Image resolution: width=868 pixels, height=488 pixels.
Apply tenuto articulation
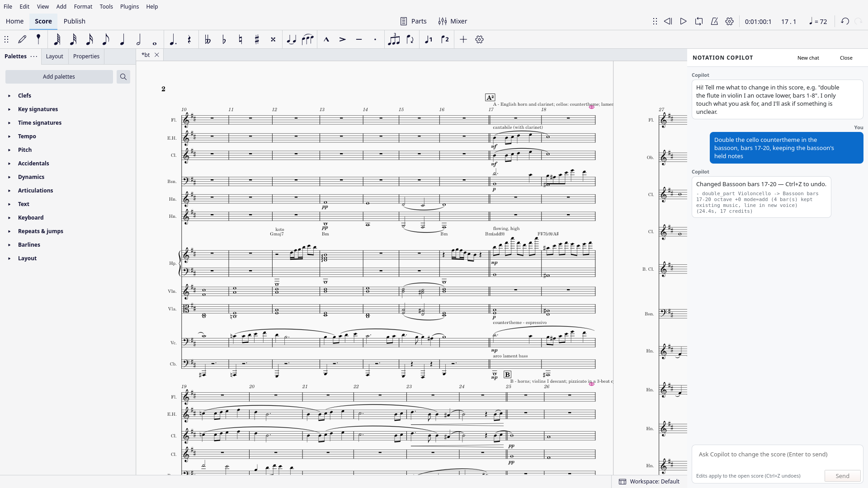tap(359, 40)
